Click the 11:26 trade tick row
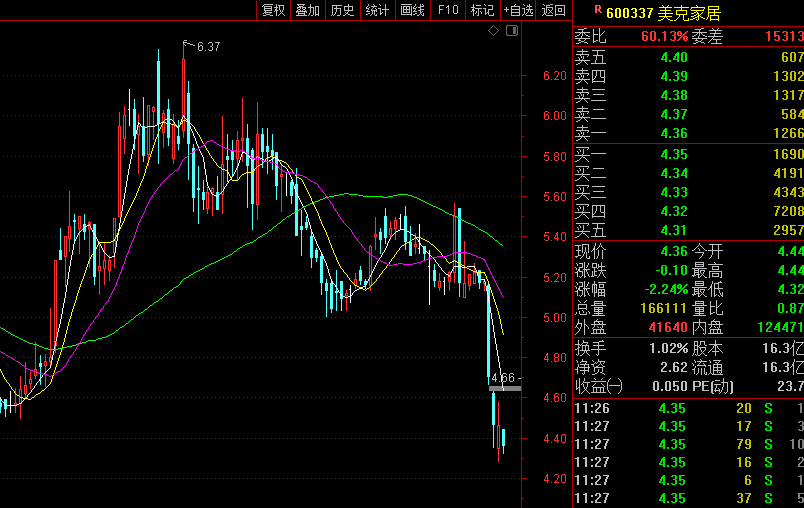The width and height of the screenshot is (804, 508). coord(688,407)
